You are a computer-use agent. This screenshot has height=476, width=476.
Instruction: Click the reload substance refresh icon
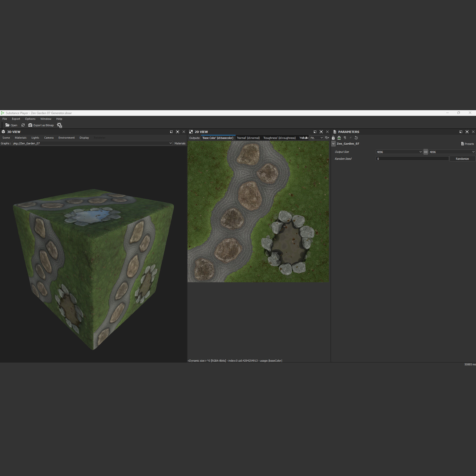[23, 125]
